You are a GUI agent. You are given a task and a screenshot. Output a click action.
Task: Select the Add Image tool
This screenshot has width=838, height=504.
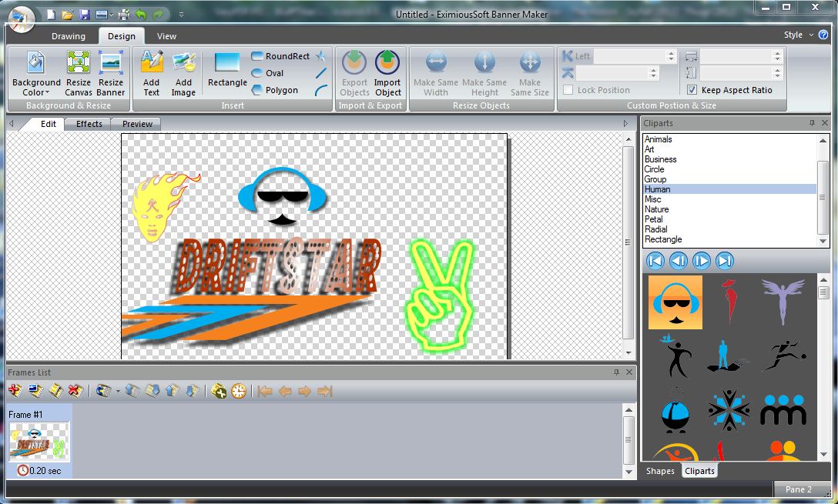click(183, 73)
